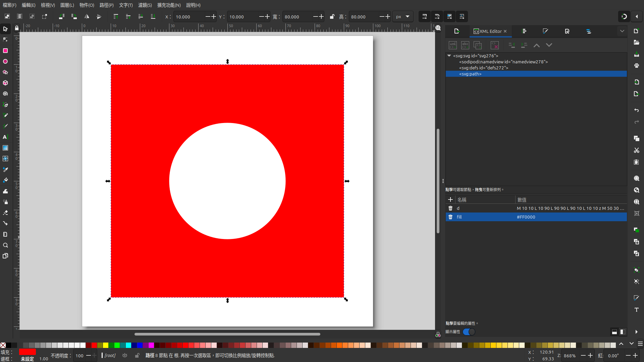Expand the command bar overflow arrow
This screenshot has height=362, width=644.
click(636, 332)
